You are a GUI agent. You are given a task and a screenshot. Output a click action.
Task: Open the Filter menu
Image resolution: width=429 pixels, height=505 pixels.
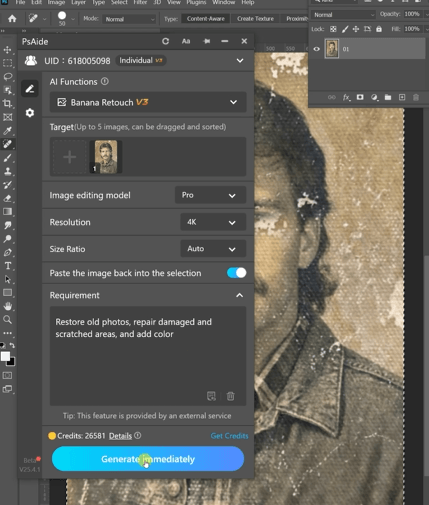(x=140, y=3)
